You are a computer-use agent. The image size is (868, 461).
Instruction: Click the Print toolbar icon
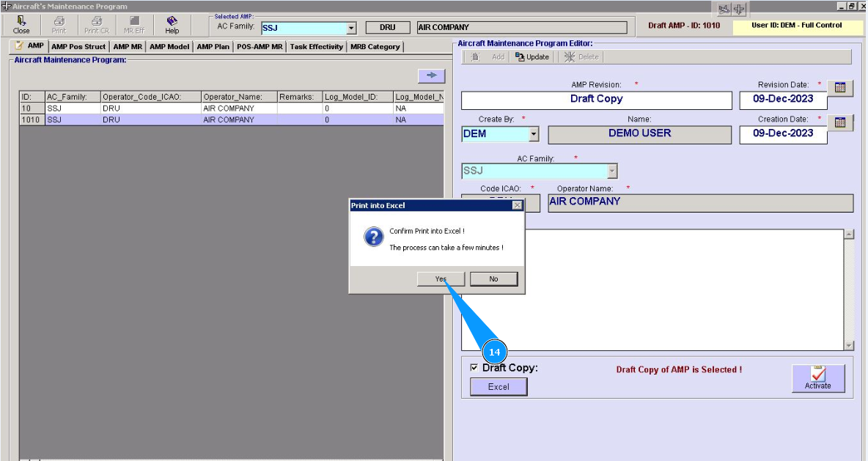tap(59, 25)
